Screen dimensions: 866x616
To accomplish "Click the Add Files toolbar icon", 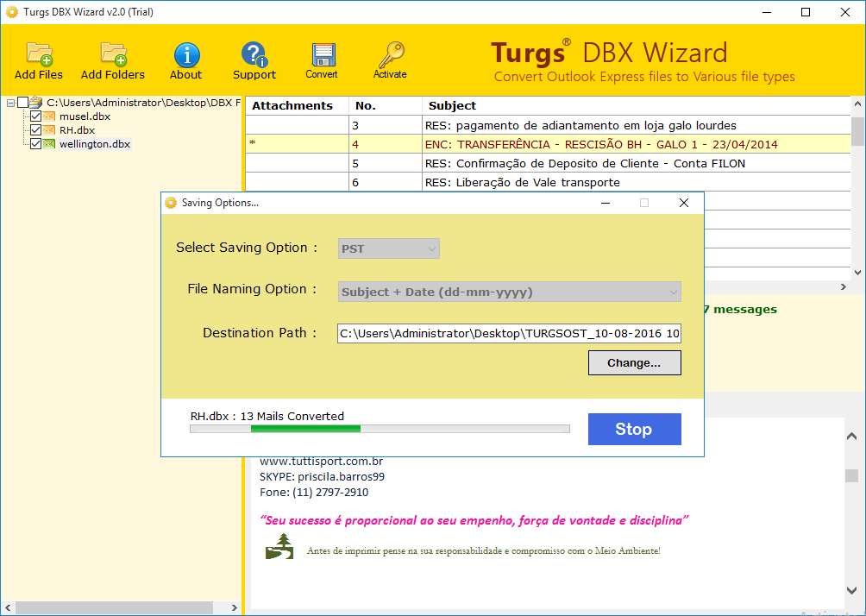I will click(x=39, y=54).
